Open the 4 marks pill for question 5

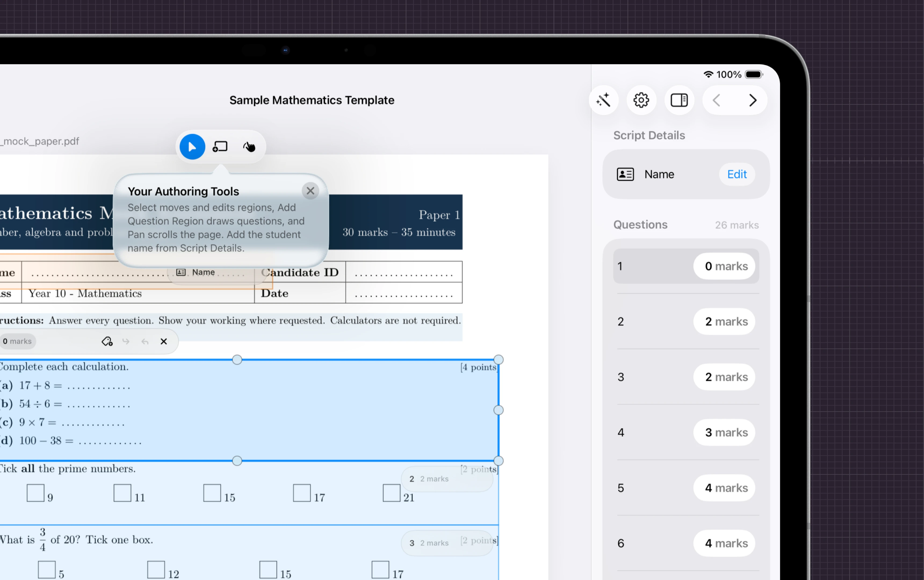coord(724,488)
